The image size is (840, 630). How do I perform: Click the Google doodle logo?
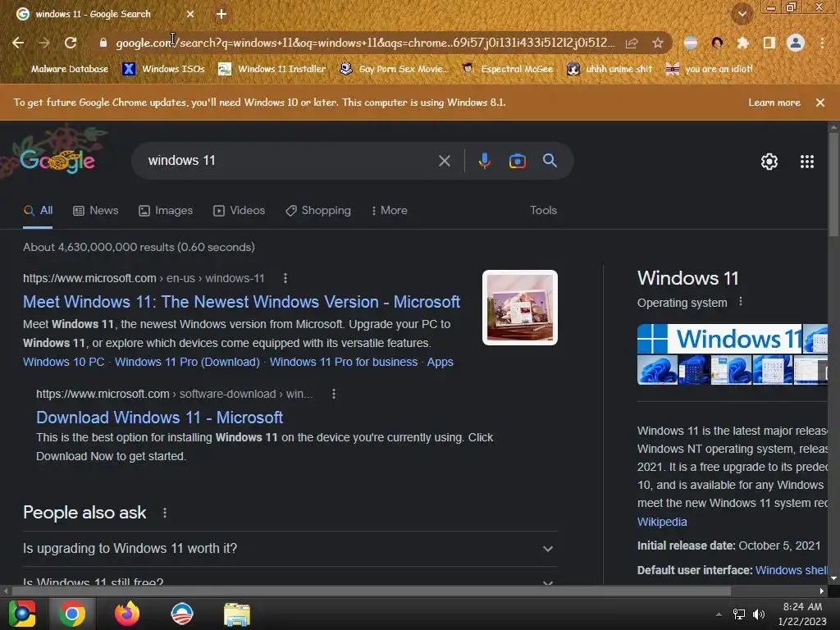(x=57, y=160)
